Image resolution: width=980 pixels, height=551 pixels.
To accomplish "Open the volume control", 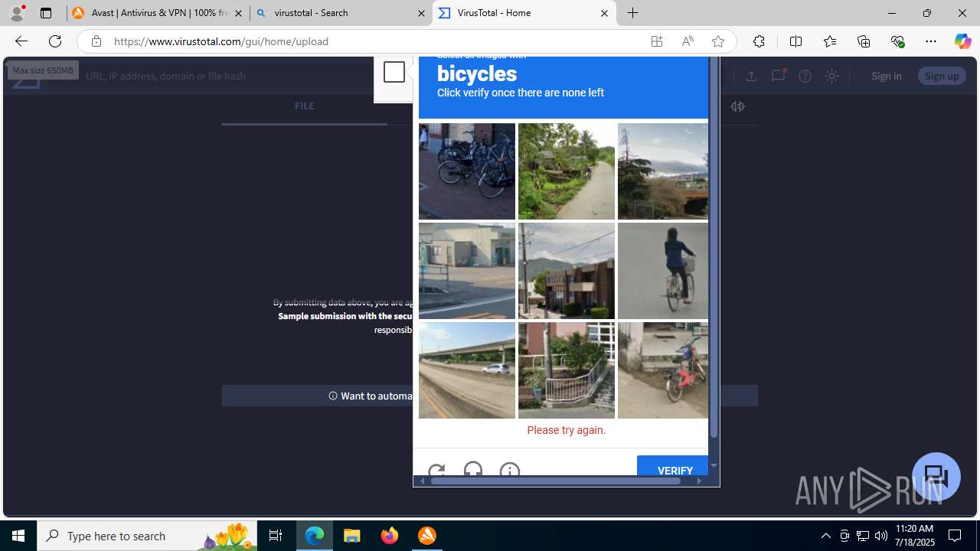I will coord(881,536).
